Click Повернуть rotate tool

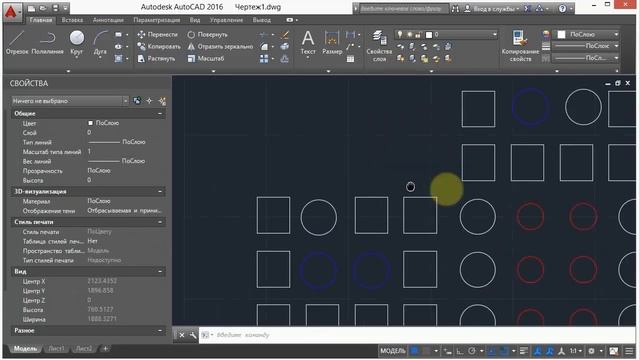coord(207,35)
